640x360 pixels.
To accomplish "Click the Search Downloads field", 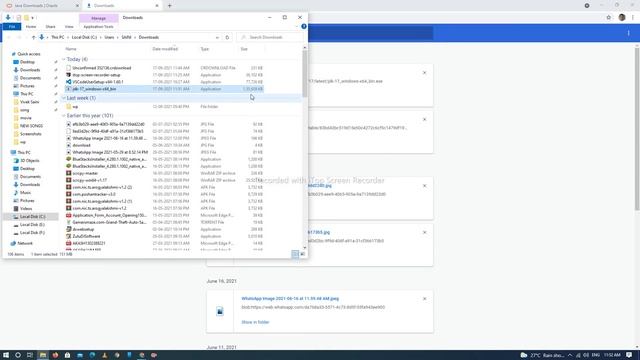I will click(271, 37).
